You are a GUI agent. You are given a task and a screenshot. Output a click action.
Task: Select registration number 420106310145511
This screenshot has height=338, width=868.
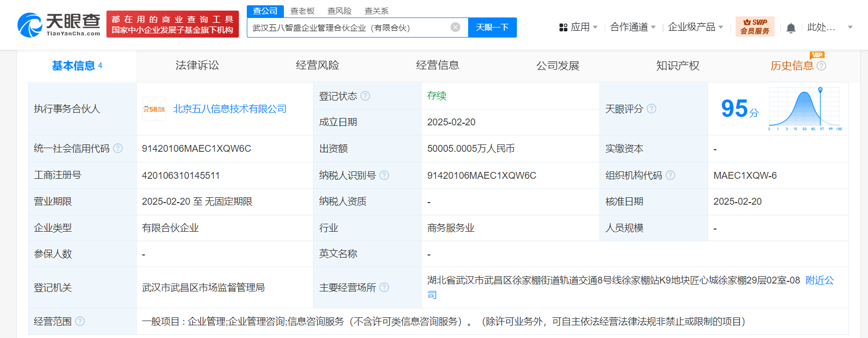point(181,175)
